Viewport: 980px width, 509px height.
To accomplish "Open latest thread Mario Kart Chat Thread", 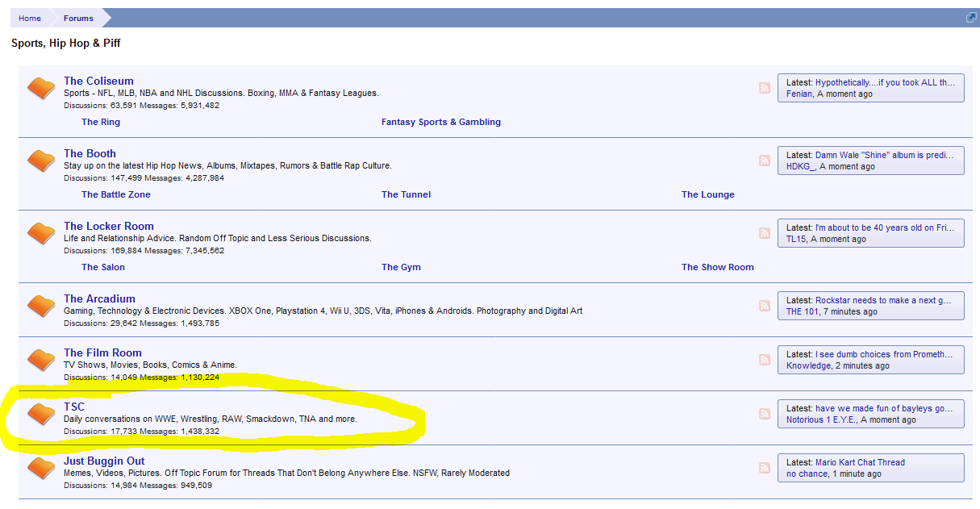I will (860, 462).
